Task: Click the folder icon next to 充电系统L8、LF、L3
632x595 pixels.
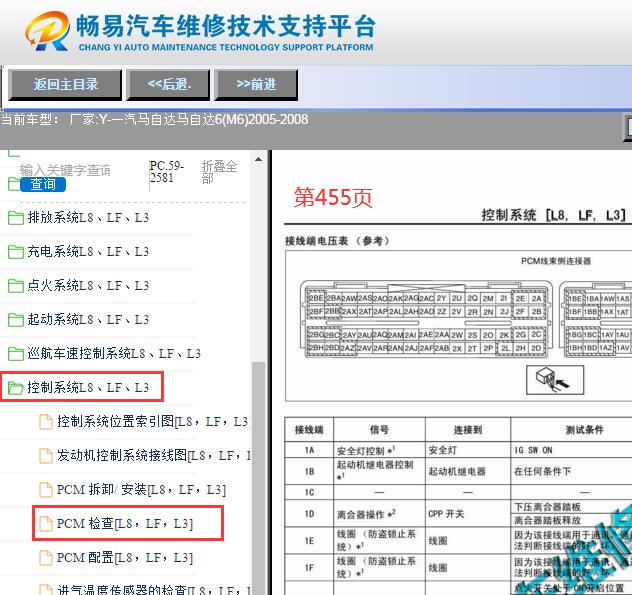Action: (16, 252)
